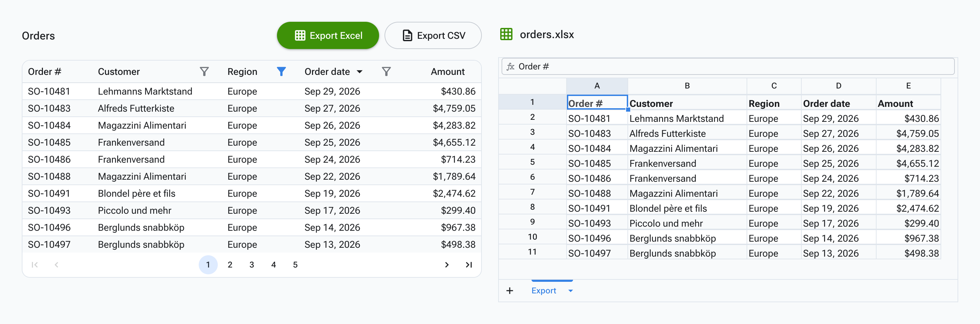Select spreadsheet row 1 header
This screenshot has height=324, width=980.
[532, 102]
